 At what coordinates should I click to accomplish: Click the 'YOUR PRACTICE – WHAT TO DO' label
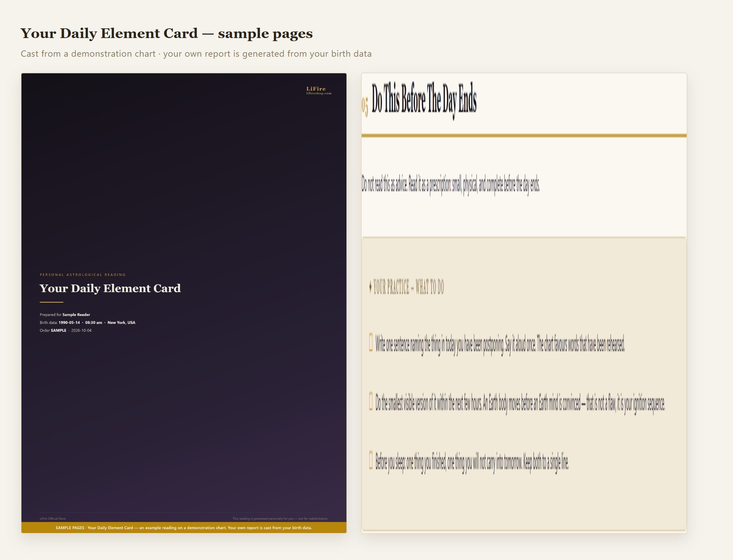pyautogui.click(x=409, y=287)
